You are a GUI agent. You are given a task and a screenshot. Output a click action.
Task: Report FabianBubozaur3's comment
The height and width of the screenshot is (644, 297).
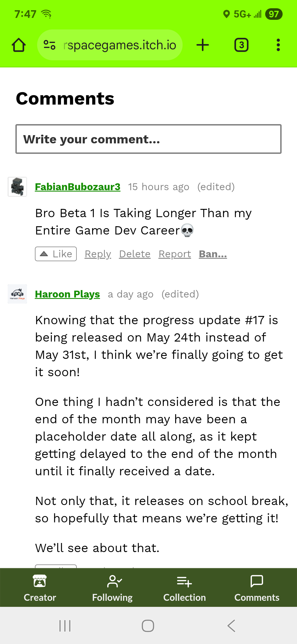pyautogui.click(x=175, y=254)
